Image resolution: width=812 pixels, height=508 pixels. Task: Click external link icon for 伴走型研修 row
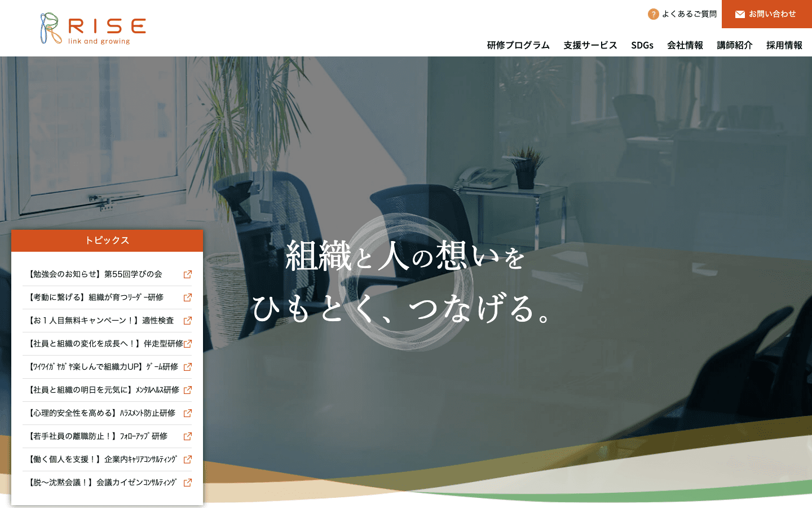(188, 344)
